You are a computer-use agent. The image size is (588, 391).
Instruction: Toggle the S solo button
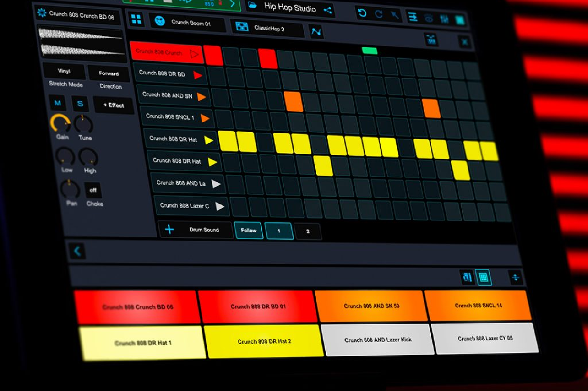(80, 104)
